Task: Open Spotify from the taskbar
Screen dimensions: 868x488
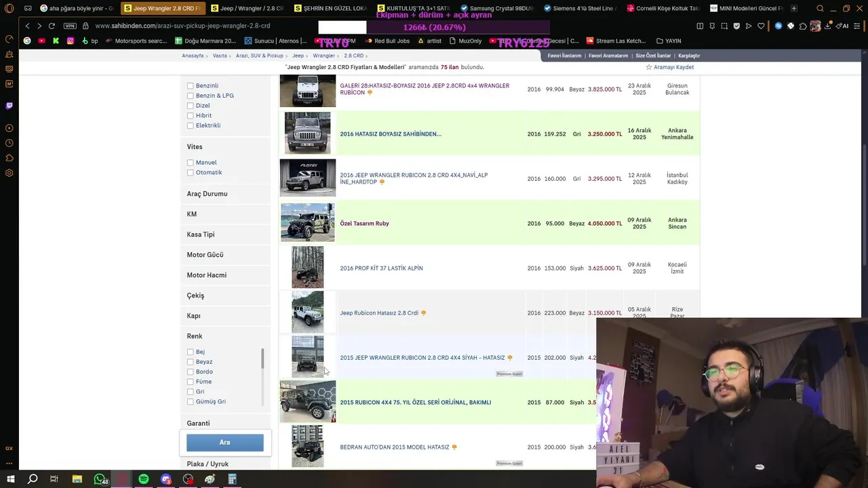Action: tap(144, 479)
